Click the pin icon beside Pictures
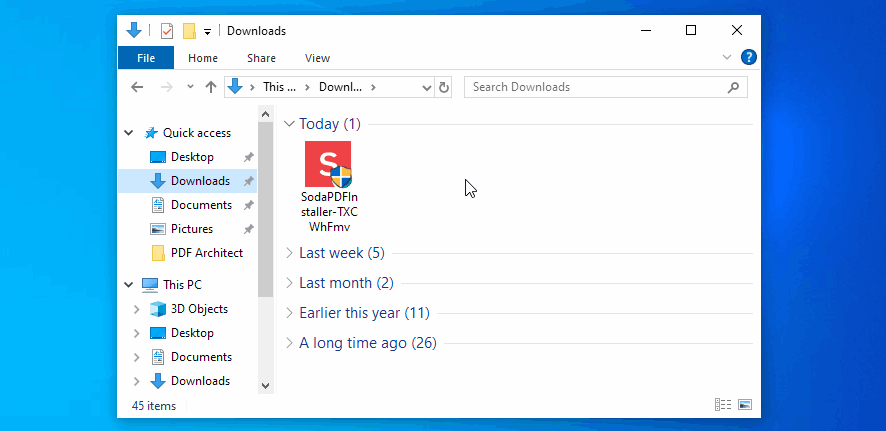886x431 pixels. pos(248,229)
